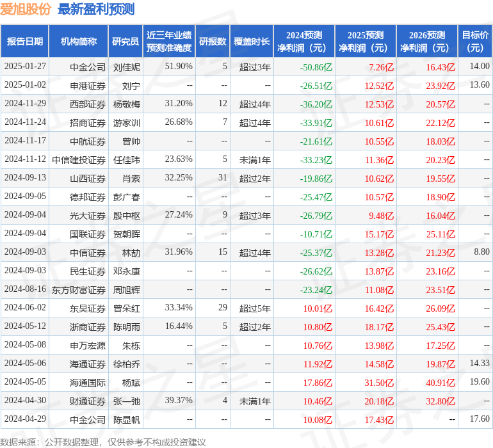Click the target price 13.60
493x448 pixels.
pos(480,85)
